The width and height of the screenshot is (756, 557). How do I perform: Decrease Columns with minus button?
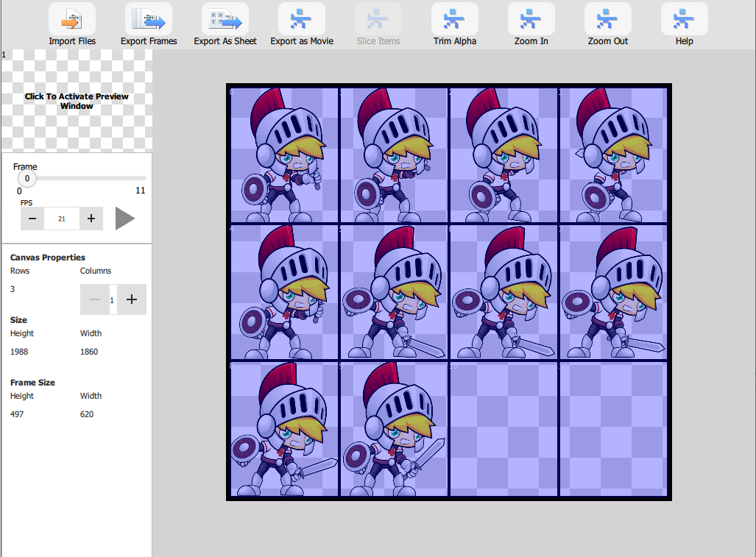coord(94,299)
